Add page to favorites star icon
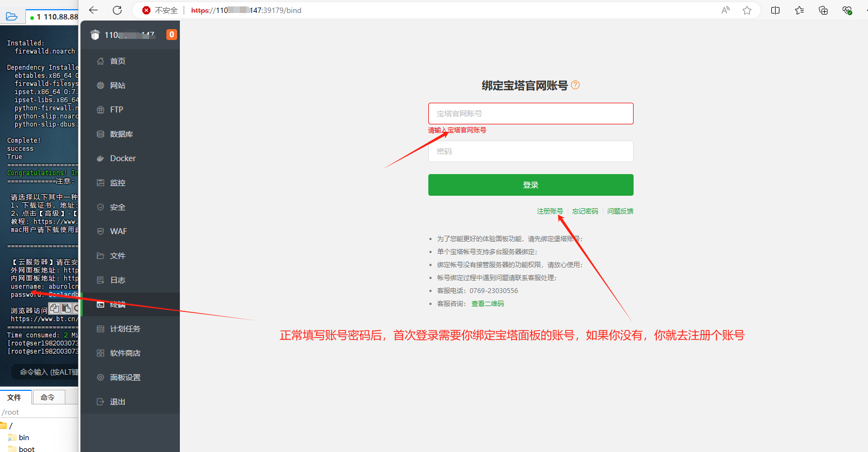The image size is (868, 452). (747, 10)
